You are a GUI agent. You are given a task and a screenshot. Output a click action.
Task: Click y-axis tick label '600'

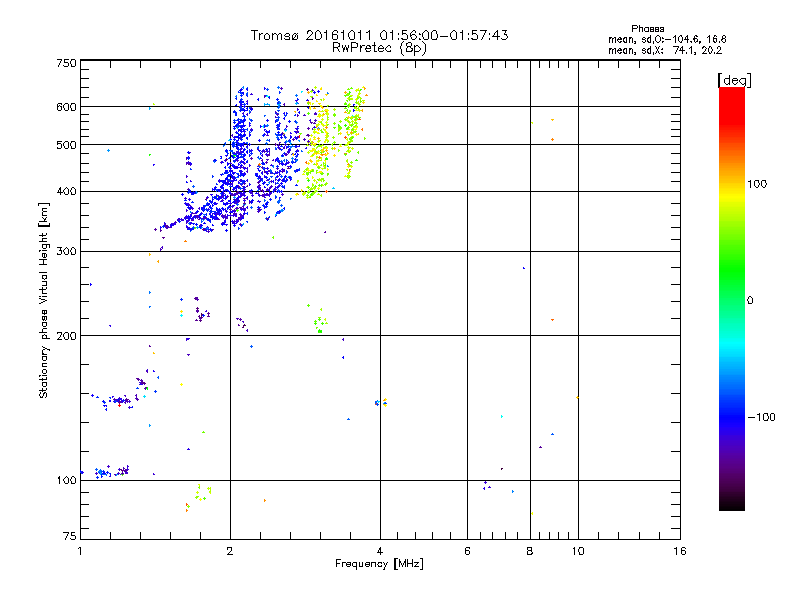tap(66, 107)
